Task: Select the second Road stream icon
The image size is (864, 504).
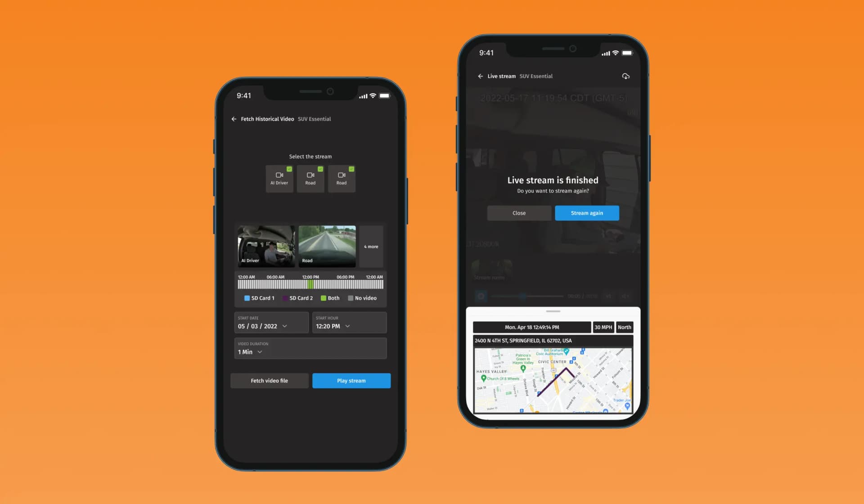Action: [x=341, y=178]
